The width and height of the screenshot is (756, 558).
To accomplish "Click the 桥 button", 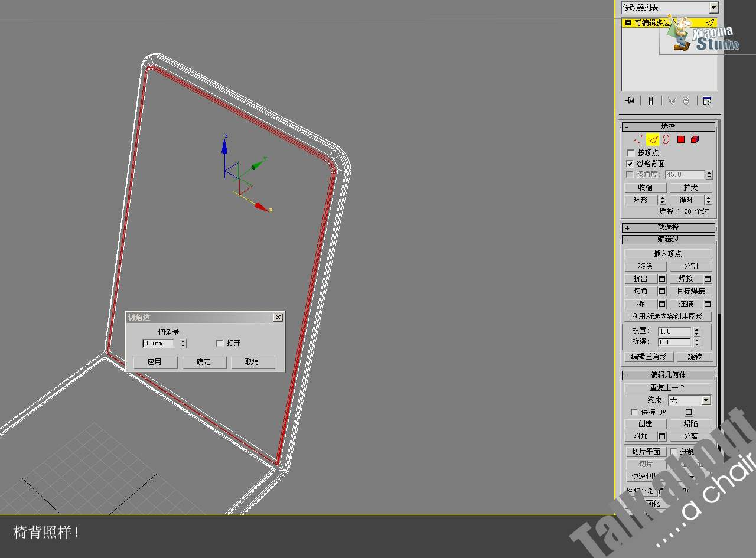I will click(x=641, y=304).
